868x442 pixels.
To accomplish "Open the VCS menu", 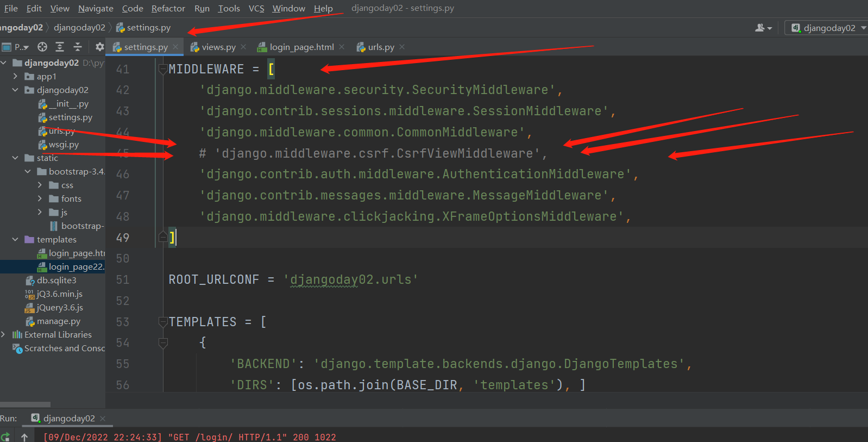I will [256, 8].
